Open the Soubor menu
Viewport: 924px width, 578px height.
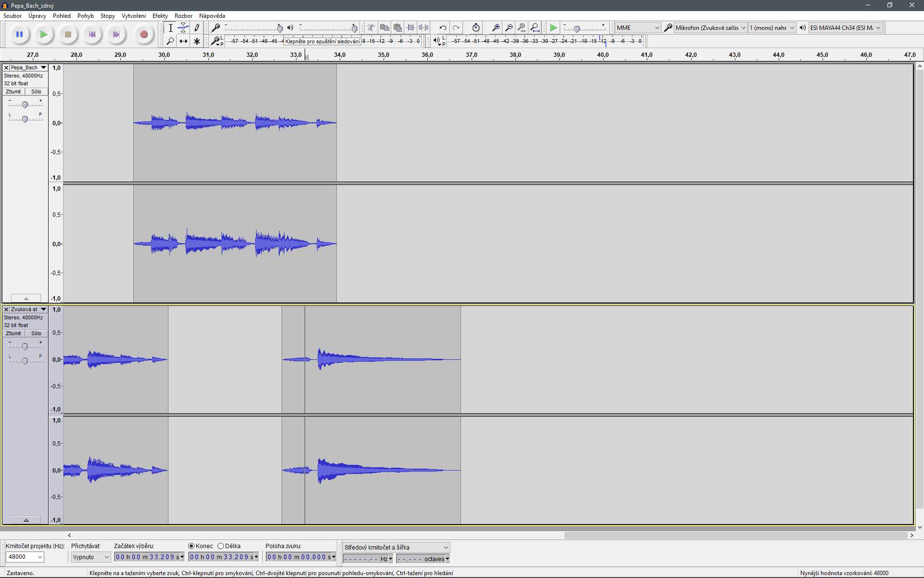click(13, 16)
